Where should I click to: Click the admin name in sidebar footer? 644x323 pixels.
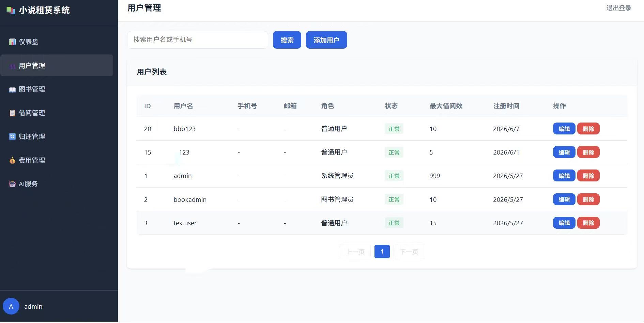coord(33,306)
